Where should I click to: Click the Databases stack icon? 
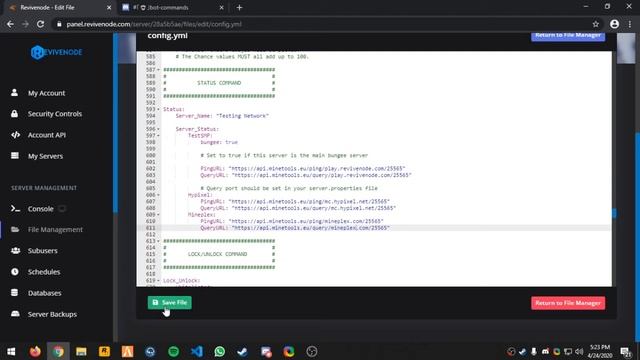(14, 293)
